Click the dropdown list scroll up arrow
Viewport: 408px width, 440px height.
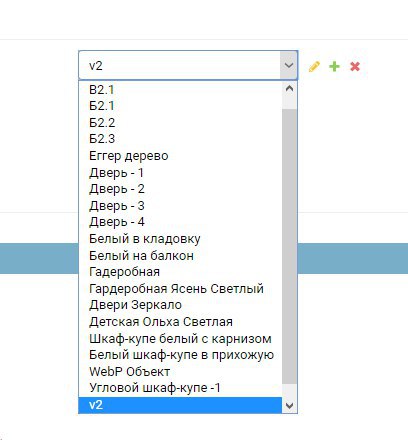pyautogui.click(x=289, y=89)
